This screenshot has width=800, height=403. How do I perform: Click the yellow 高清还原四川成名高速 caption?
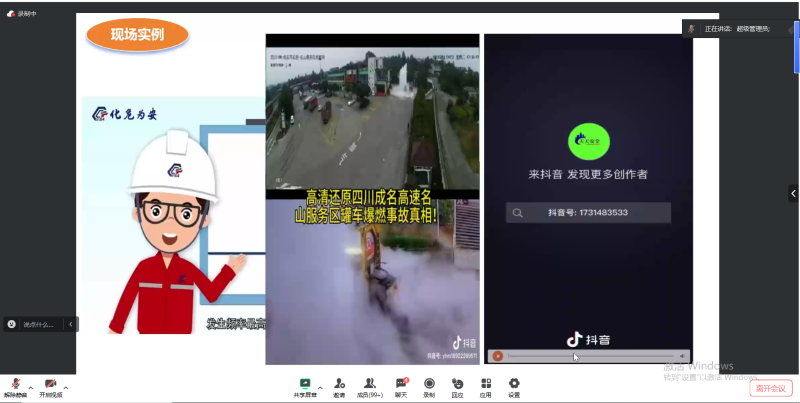pos(366,206)
